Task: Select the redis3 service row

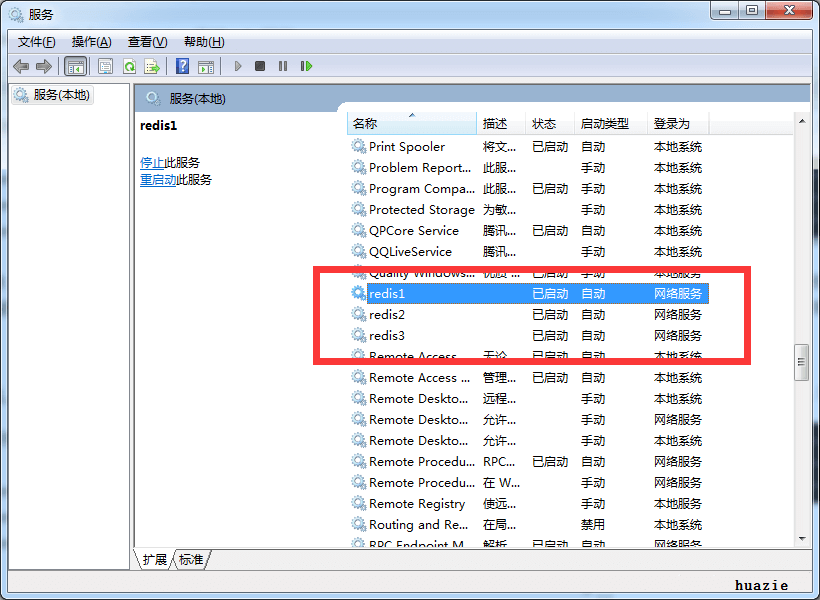Action: [528, 335]
